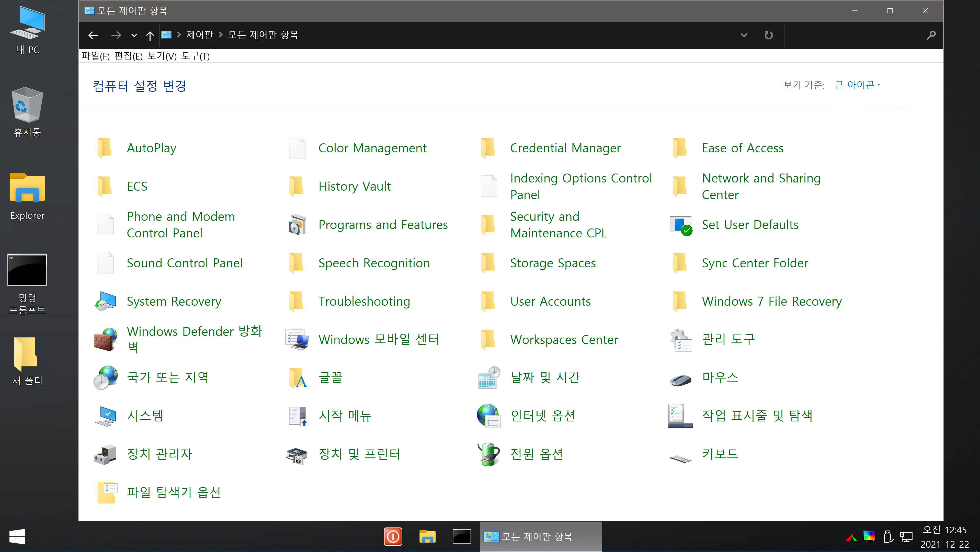
Task: Open 작업 표시줄 및 탐색 icon
Action: coord(680,416)
